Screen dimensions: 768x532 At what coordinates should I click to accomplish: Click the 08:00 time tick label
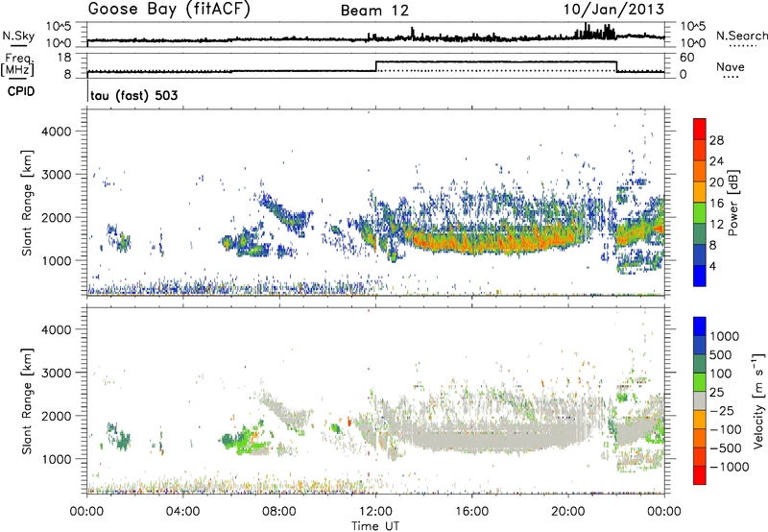[x=278, y=512]
